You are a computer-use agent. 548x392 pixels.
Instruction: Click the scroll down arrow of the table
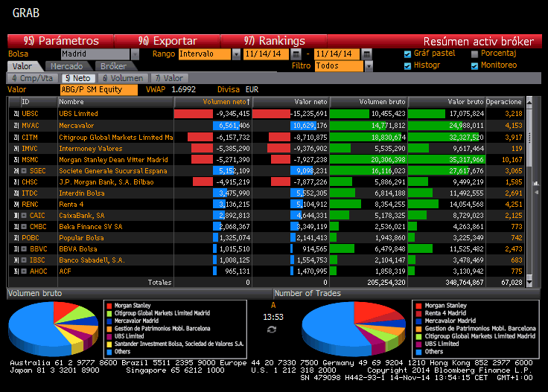pos(529,282)
